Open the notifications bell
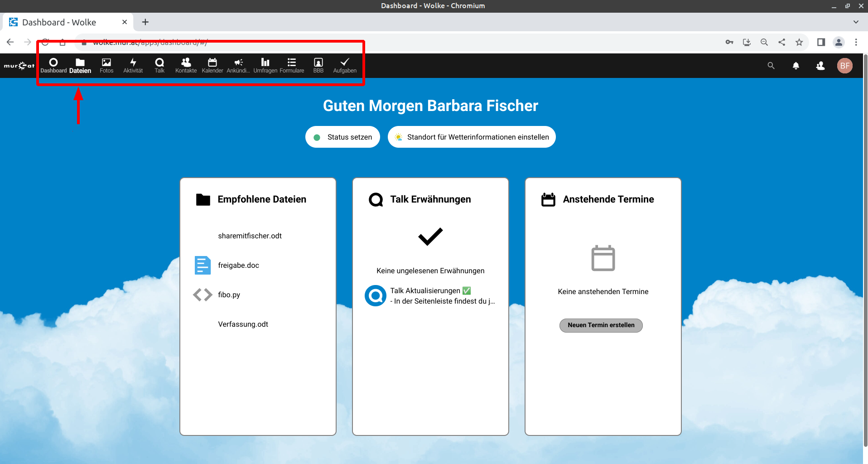 click(x=796, y=66)
